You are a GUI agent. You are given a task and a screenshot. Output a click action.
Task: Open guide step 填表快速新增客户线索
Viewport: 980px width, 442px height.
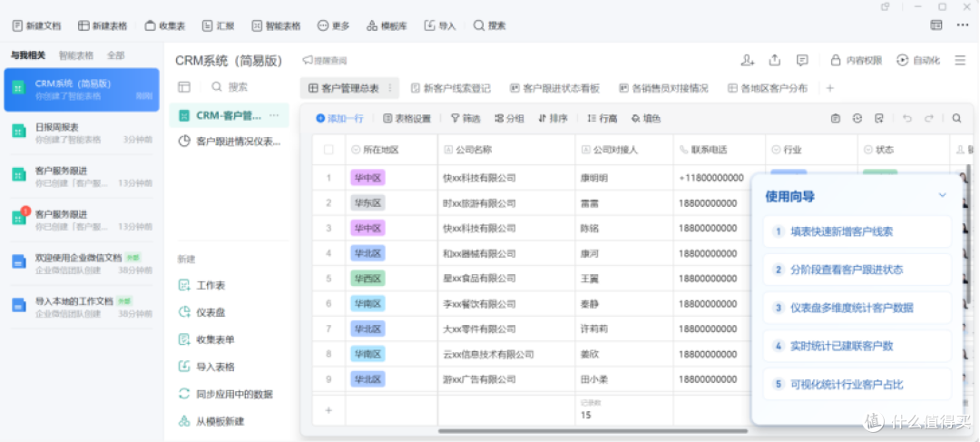(857, 231)
